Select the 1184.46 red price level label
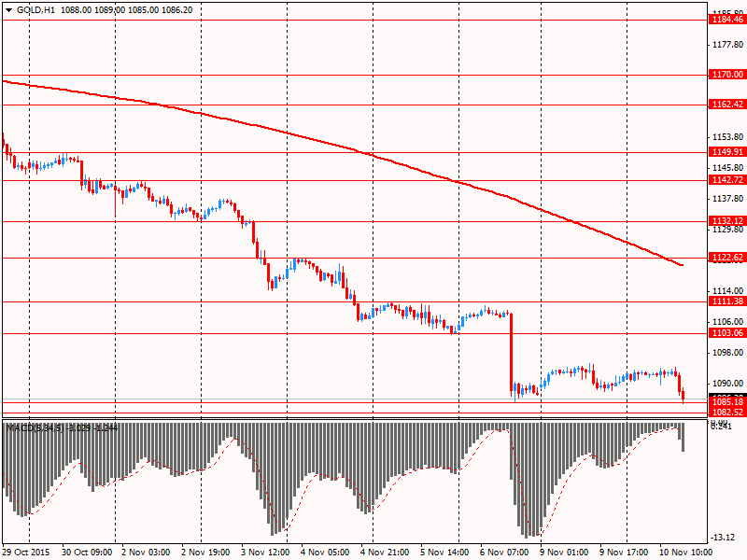The width and height of the screenshot is (747, 560). 727,20
